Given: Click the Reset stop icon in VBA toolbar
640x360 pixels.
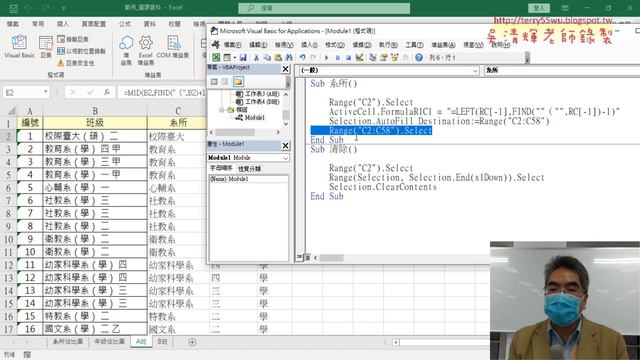Looking at the screenshot, I should 348,58.
